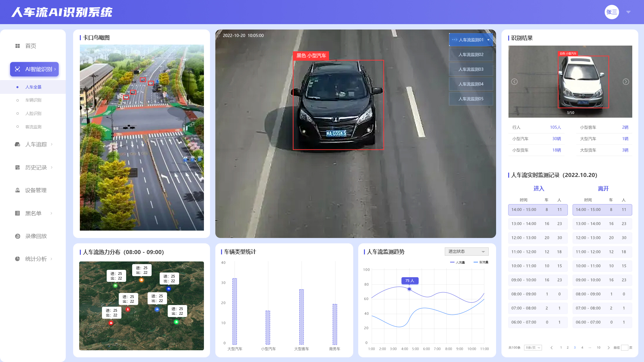
Task: Click the dark blue marker on heat map
Action: pos(169,289)
